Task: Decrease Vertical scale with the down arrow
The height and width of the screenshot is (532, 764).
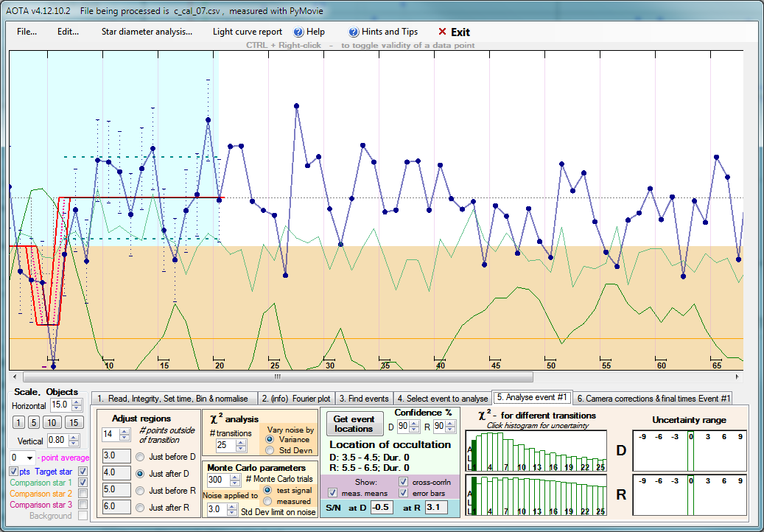Action: (74, 444)
